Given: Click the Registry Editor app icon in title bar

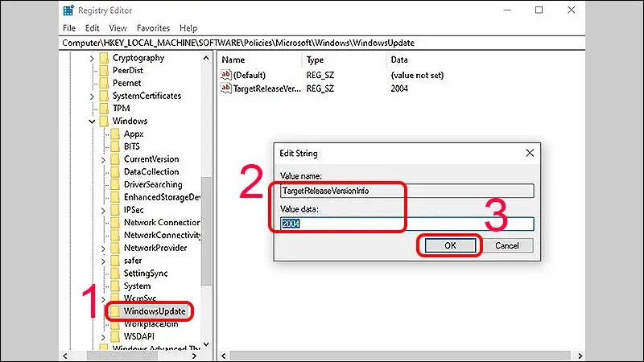Looking at the screenshot, I should point(70,12).
